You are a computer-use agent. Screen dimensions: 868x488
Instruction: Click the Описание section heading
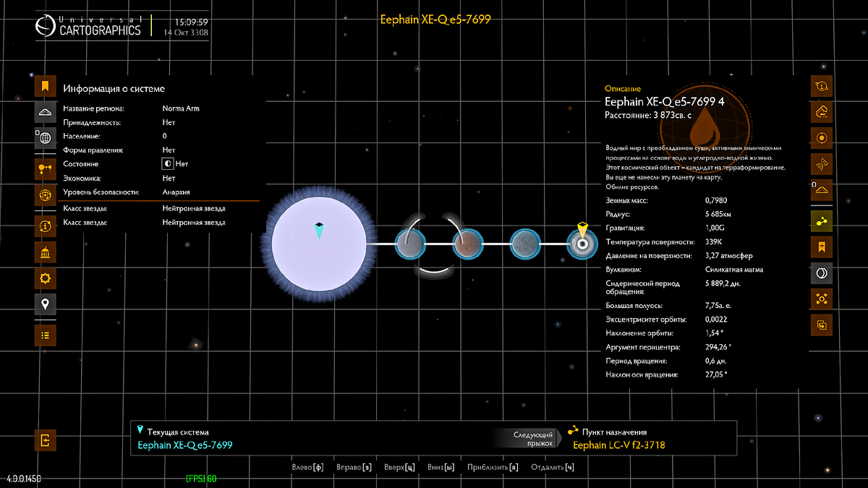[623, 89]
